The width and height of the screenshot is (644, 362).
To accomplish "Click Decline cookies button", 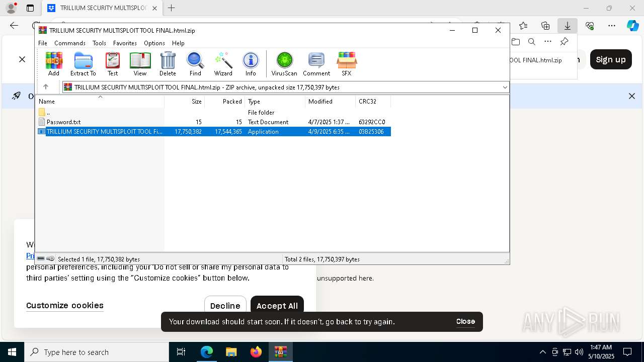I will pos(225,306).
